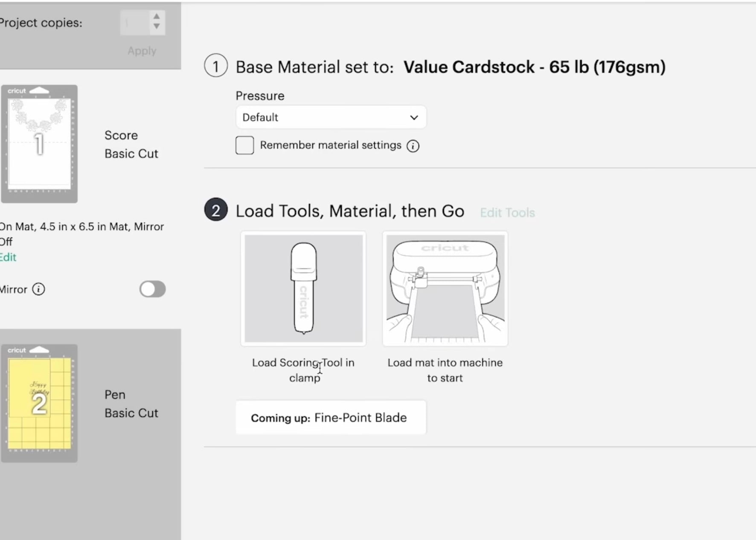Click the Apply button
The height and width of the screenshot is (540, 756).
pos(142,51)
